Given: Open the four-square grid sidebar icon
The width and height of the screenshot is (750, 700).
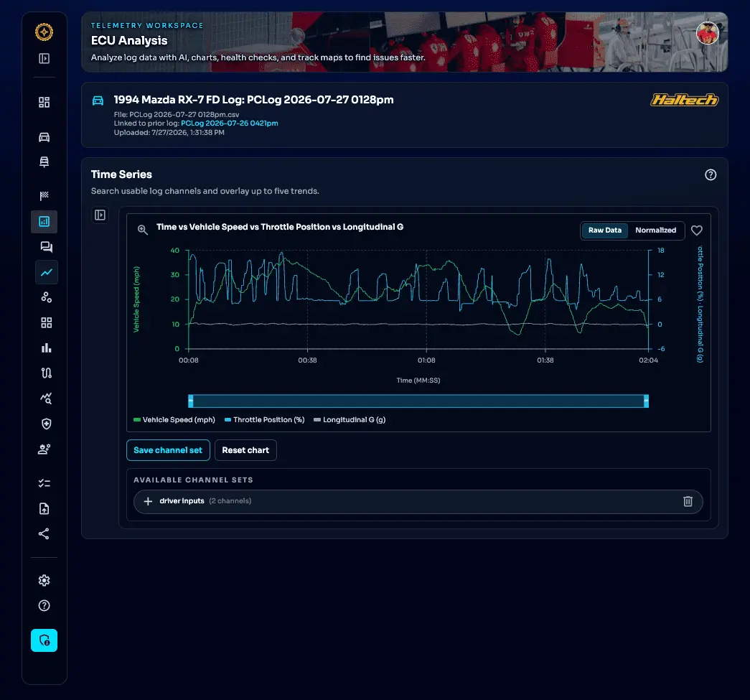Looking at the screenshot, I should (x=47, y=322).
